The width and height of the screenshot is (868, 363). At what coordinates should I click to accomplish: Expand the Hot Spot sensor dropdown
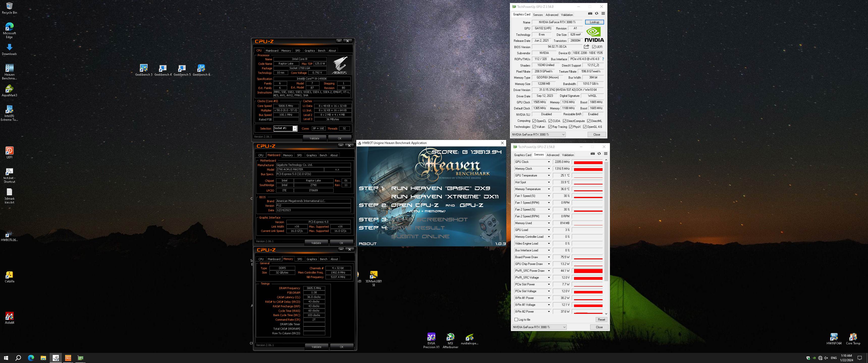549,182
